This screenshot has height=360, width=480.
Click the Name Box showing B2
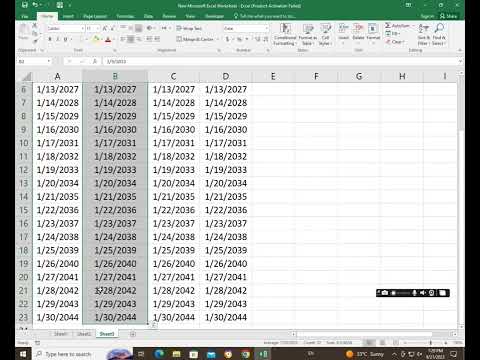click(35, 61)
